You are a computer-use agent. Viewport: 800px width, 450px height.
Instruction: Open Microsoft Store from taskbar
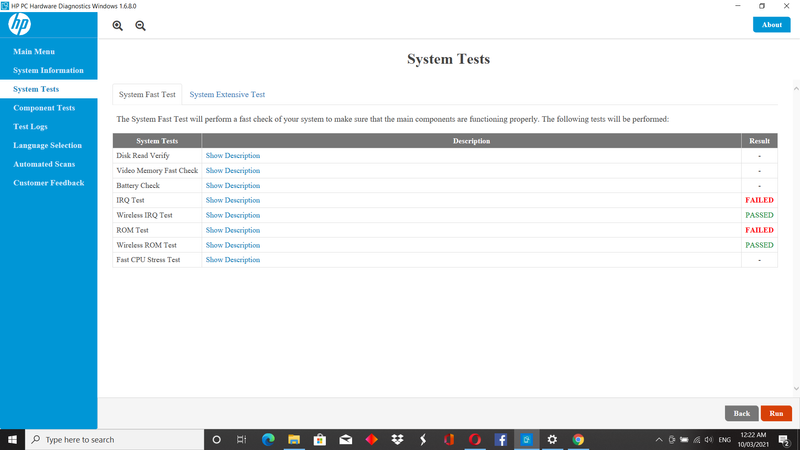click(320, 439)
